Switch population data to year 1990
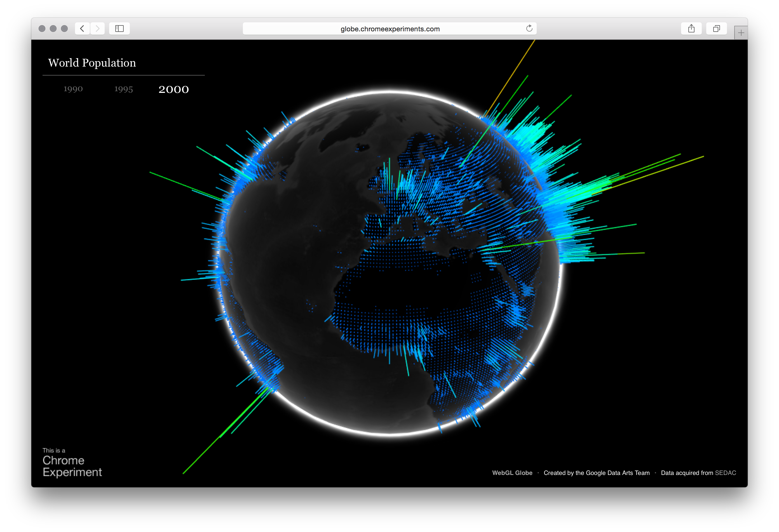This screenshot has width=779, height=532. (73, 89)
